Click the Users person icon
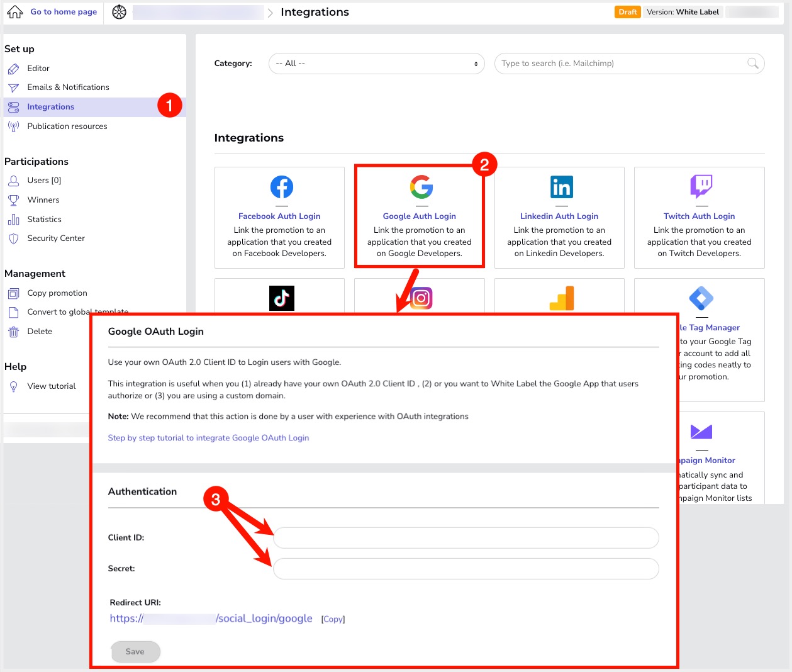This screenshot has width=792, height=672. click(x=14, y=181)
